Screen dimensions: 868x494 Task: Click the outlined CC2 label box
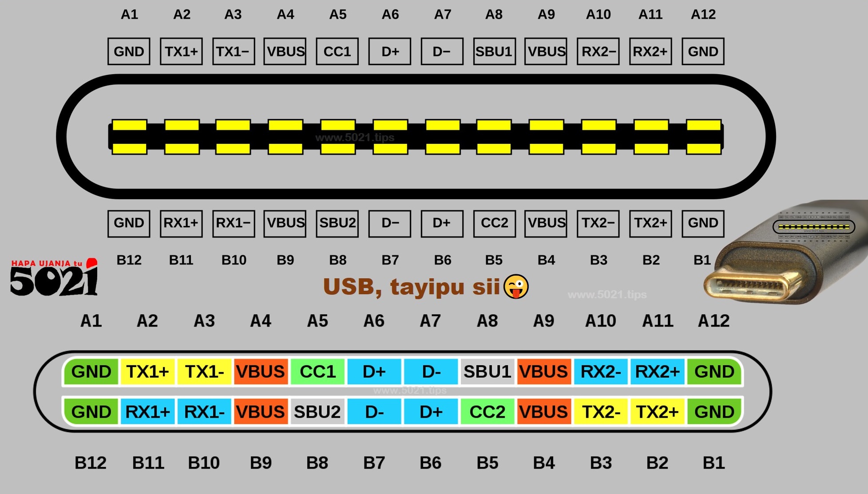494,223
